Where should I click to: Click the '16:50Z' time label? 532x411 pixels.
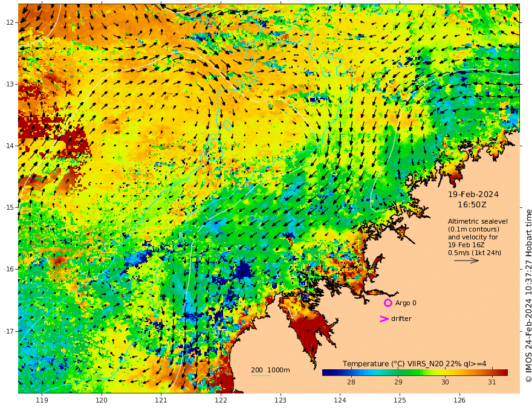472,205
